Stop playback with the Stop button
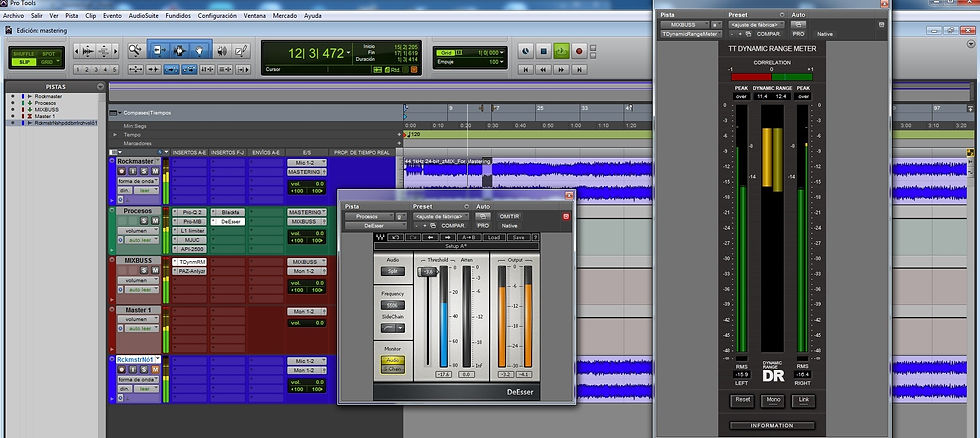 tap(544, 51)
